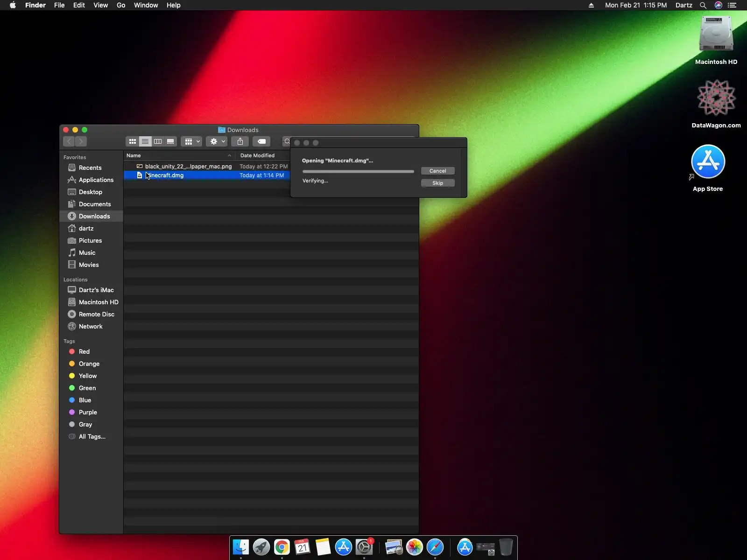Skip verifying the disk image
The image size is (747, 560).
tap(437, 183)
